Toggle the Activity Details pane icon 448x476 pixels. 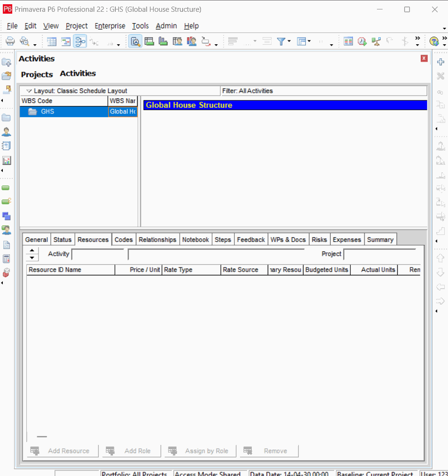click(135, 41)
